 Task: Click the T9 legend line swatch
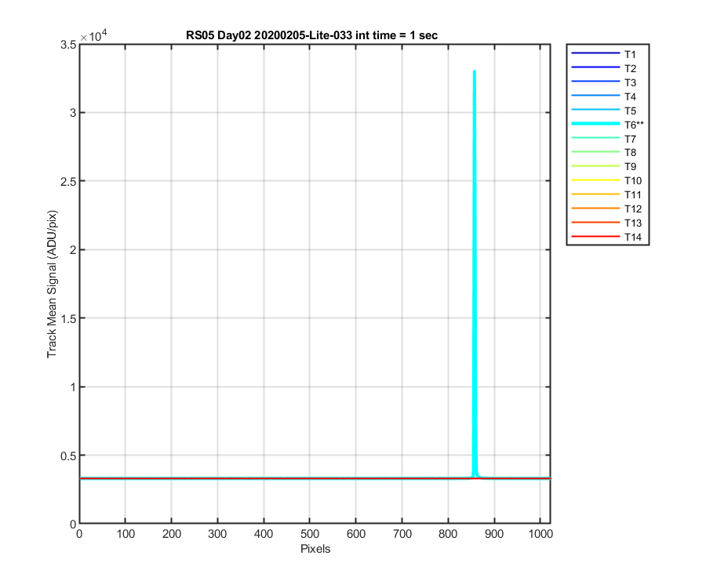(595, 166)
